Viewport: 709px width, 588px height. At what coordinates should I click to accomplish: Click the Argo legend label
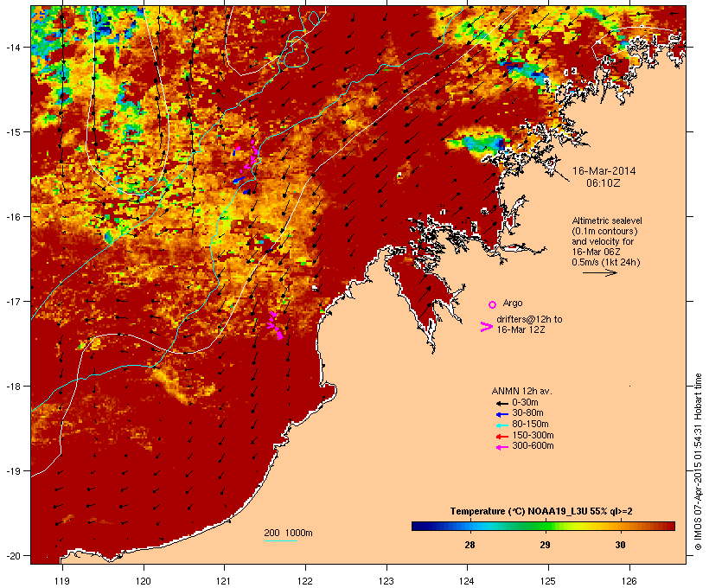513,303
